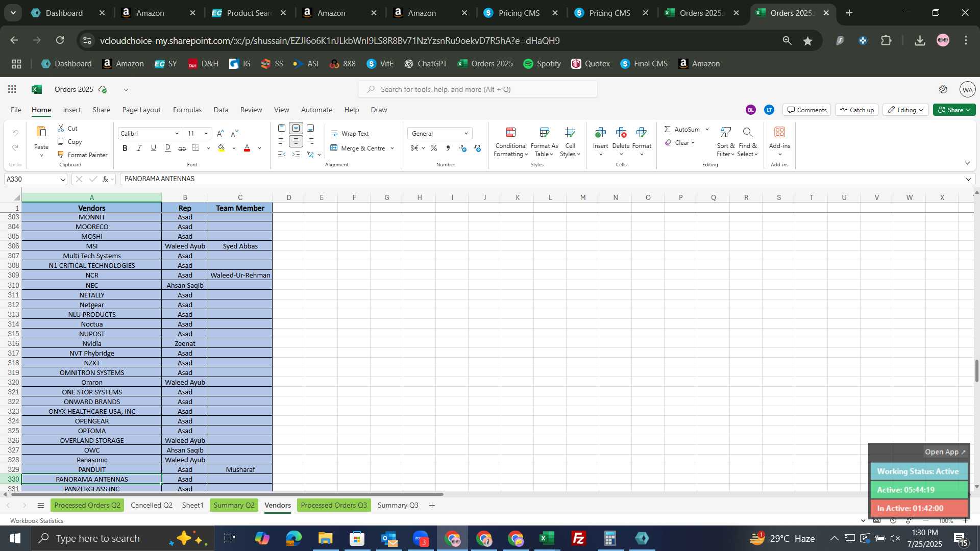Select center horizontal alignment
The height and width of the screenshot is (551, 980).
coord(296,141)
